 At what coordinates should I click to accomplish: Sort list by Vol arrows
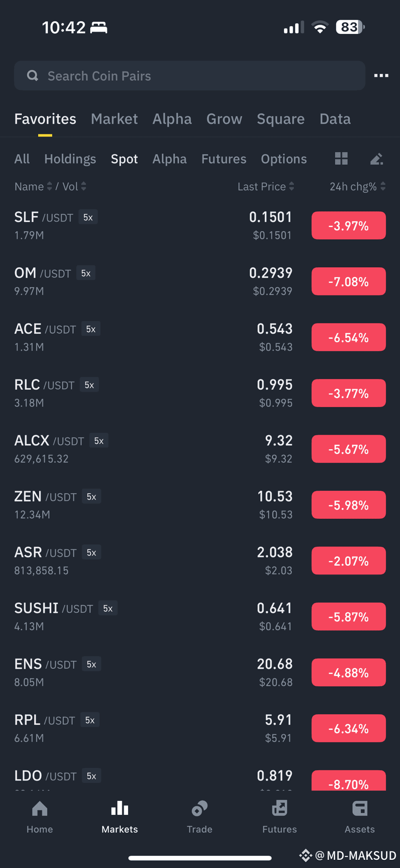click(x=84, y=187)
